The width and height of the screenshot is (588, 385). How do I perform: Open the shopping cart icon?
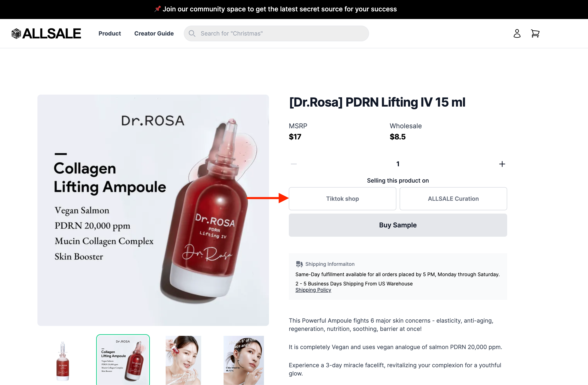coord(535,33)
